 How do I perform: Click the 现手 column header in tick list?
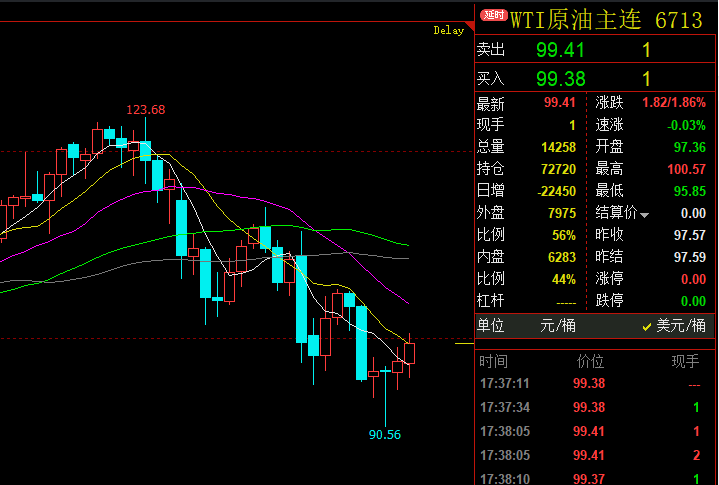(686, 362)
